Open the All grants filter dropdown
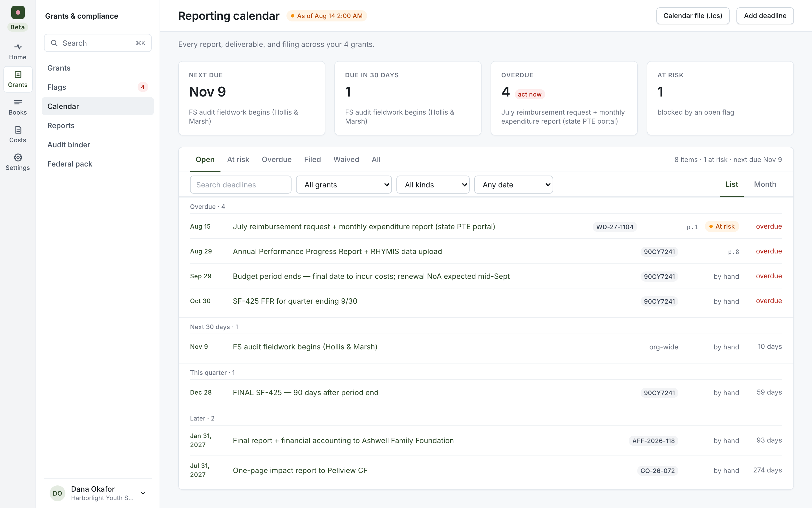 point(344,185)
